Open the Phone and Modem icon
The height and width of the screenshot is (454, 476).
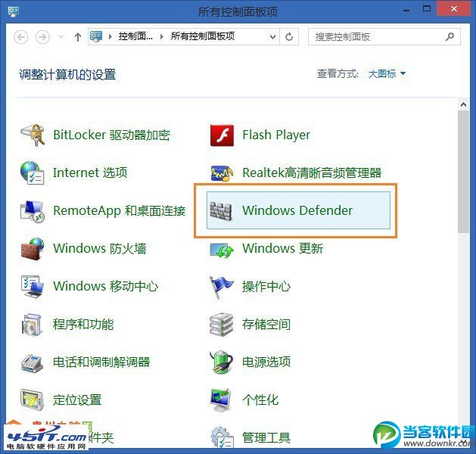click(x=32, y=363)
